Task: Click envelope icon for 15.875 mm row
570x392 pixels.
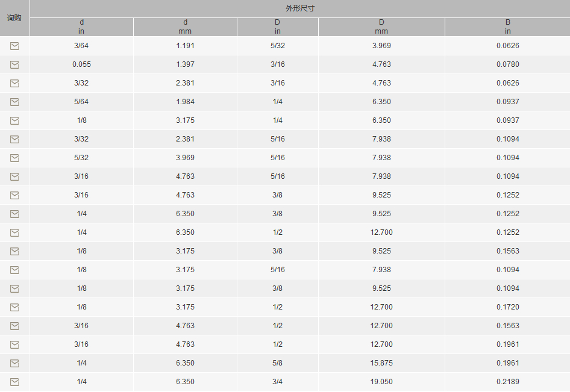Action: (14, 363)
